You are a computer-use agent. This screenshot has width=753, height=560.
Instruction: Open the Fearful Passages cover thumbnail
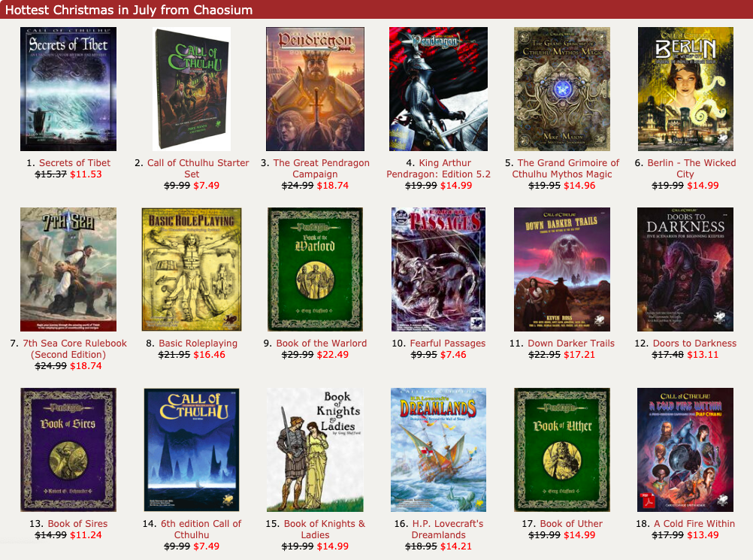[438, 269]
